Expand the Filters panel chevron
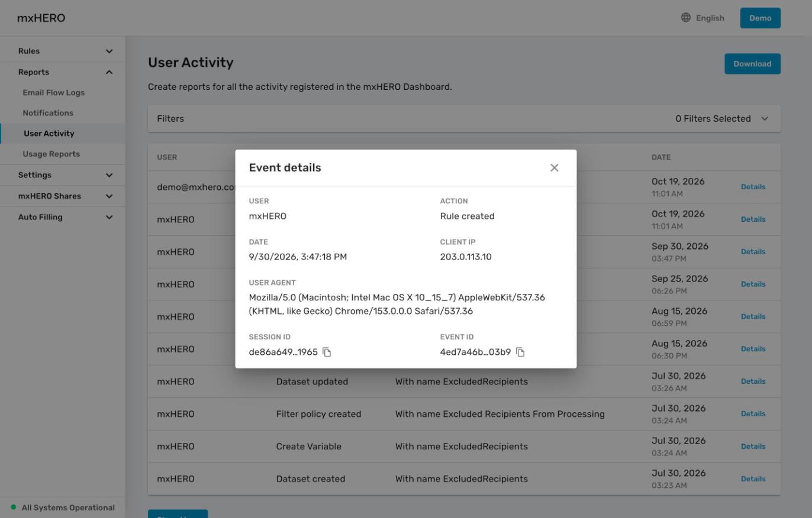Image resolution: width=812 pixels, height=518 pixels. (x=765, y=119)
